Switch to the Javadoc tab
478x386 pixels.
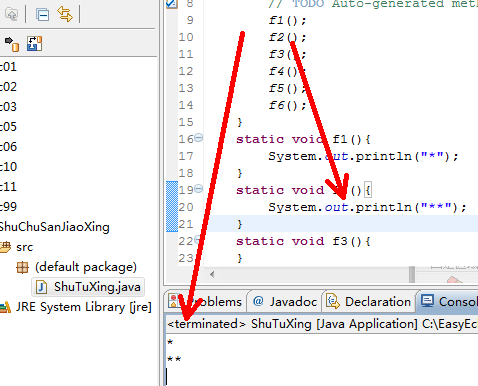coord(285,302)
